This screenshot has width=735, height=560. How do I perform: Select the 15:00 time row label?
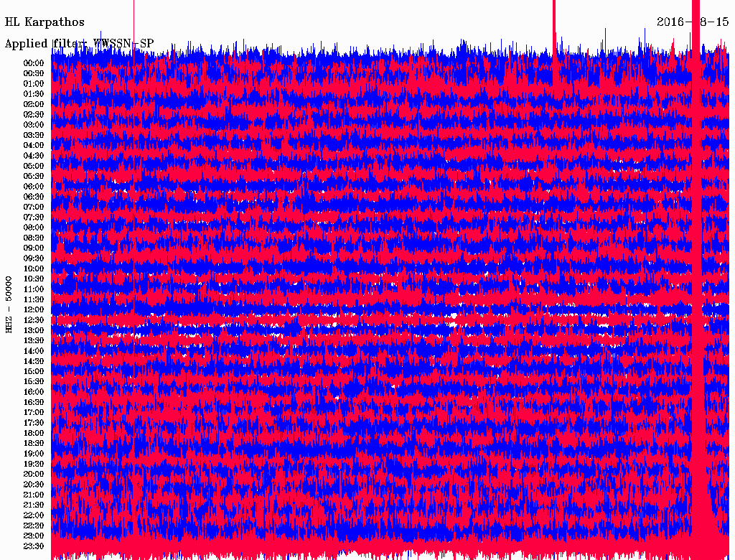(34, 371)
